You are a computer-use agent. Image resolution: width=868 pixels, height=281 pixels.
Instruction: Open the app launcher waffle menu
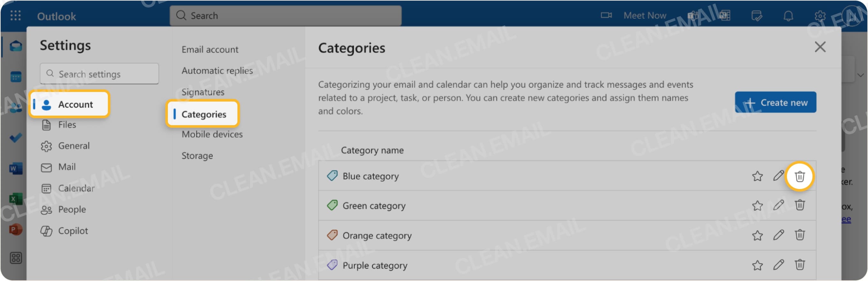point(15,16)
